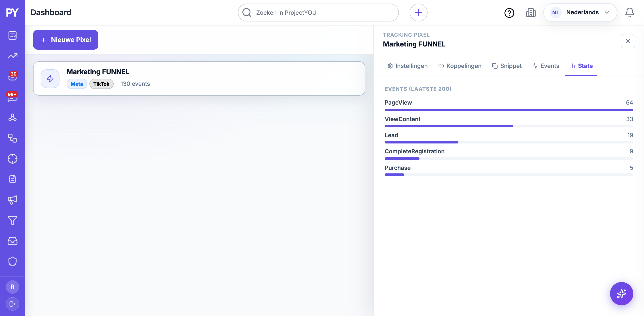Open the R user avatar

click(13, 287)
